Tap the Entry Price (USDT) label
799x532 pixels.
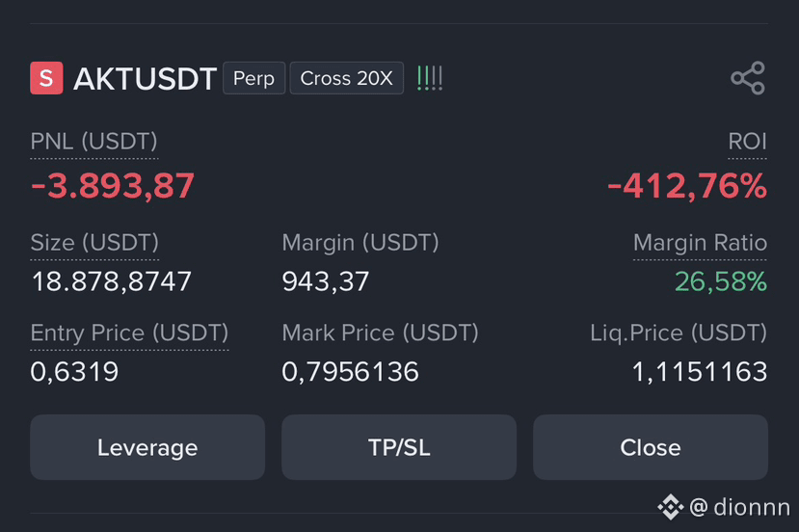pyautogui.click(x=129, y=332)
